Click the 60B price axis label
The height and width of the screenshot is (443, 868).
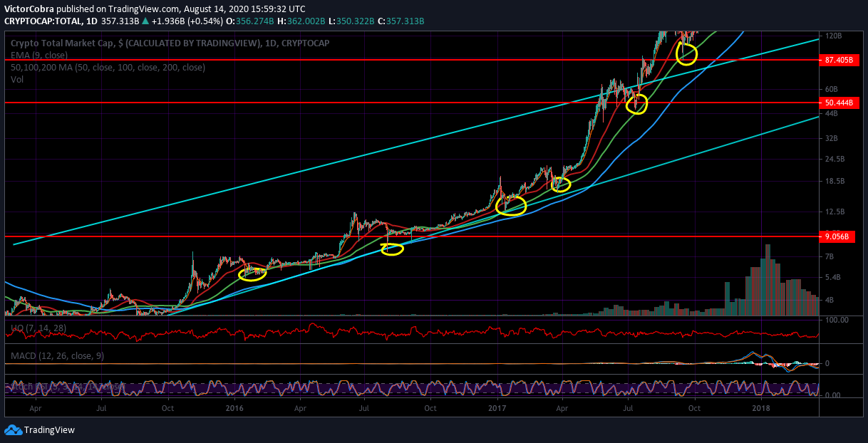(832, 89)
